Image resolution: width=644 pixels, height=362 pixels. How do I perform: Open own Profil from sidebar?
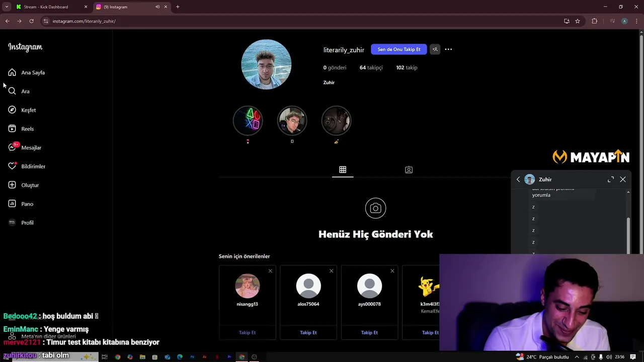pyautogui.click(x=21, y=223)
